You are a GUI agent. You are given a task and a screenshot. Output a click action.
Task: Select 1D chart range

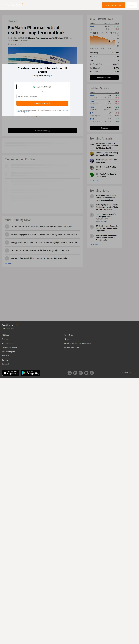(x=91, y=33)
